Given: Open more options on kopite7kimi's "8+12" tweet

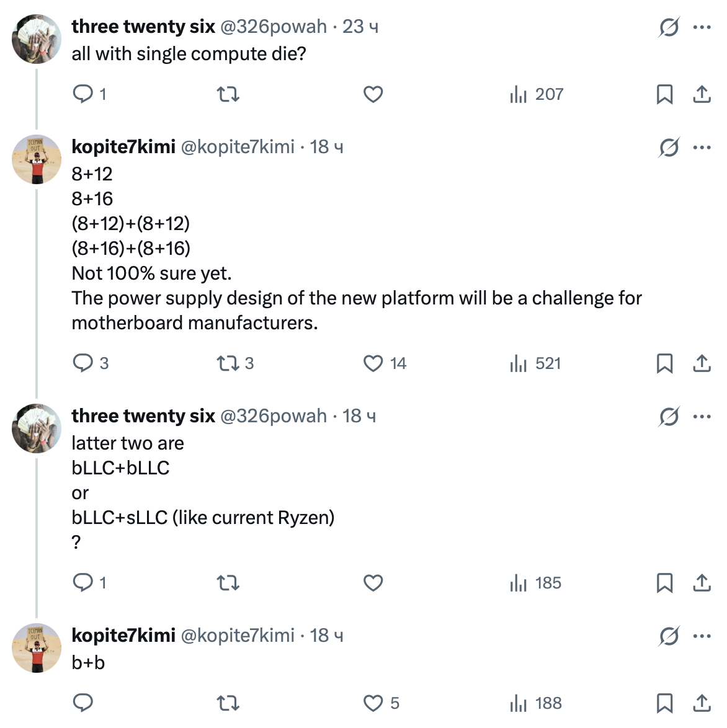Looking at the screenshot, I should (x=702, y=147).
